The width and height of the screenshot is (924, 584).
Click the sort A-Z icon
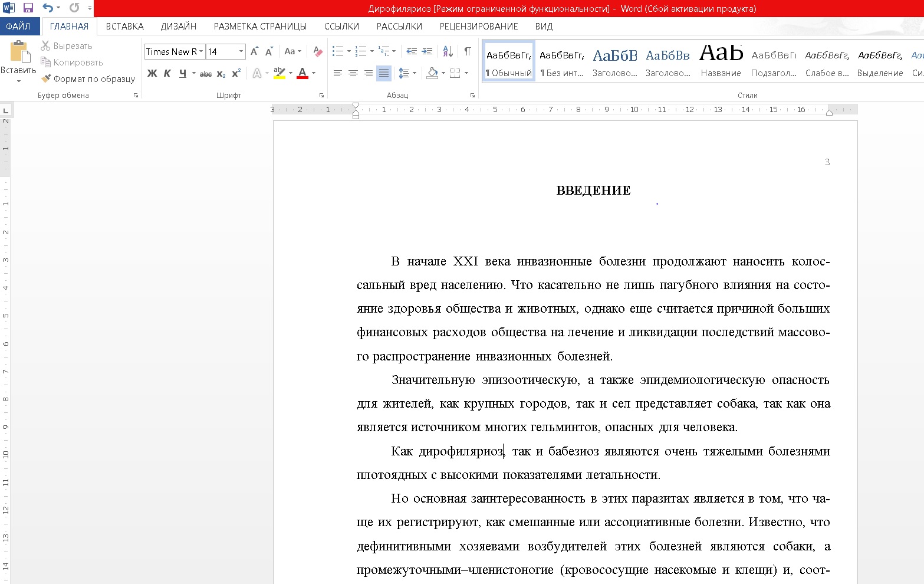pos(448,51)
